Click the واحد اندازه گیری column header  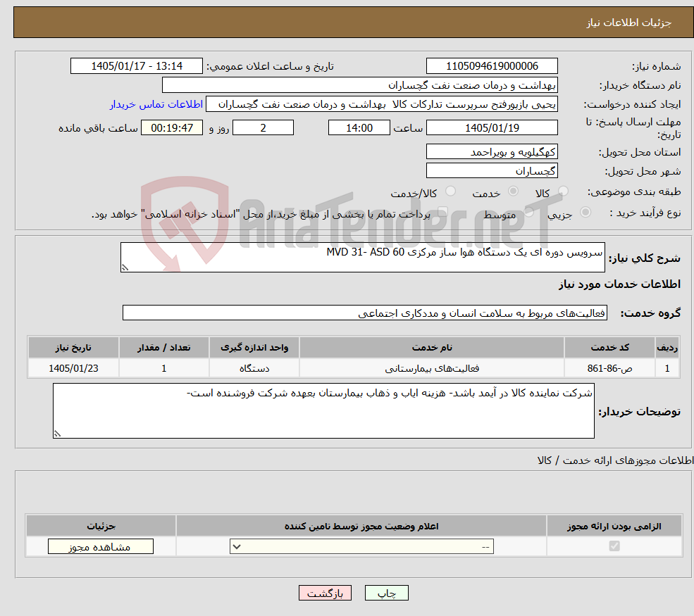pos(254,347)
